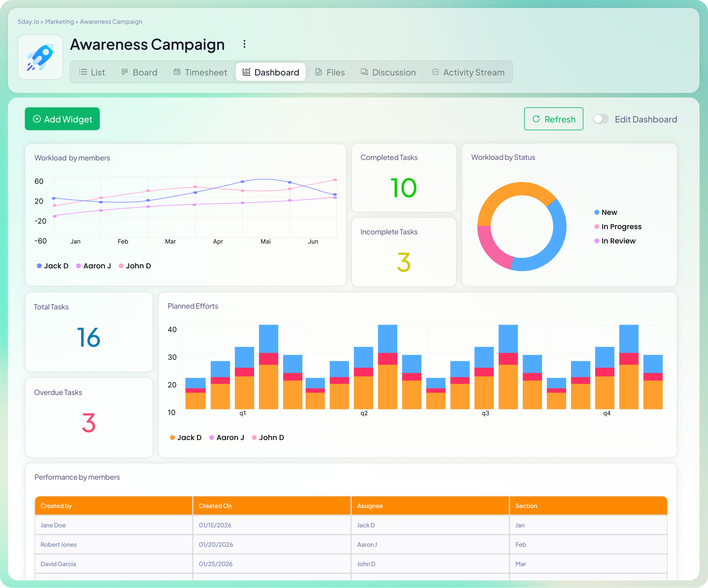
Task: Click the David Garcia table cell
Action: click(x=114, y=564)
